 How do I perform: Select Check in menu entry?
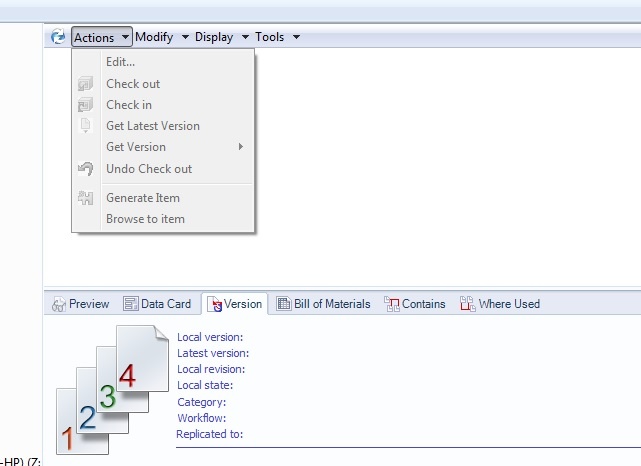click(163, 105)
